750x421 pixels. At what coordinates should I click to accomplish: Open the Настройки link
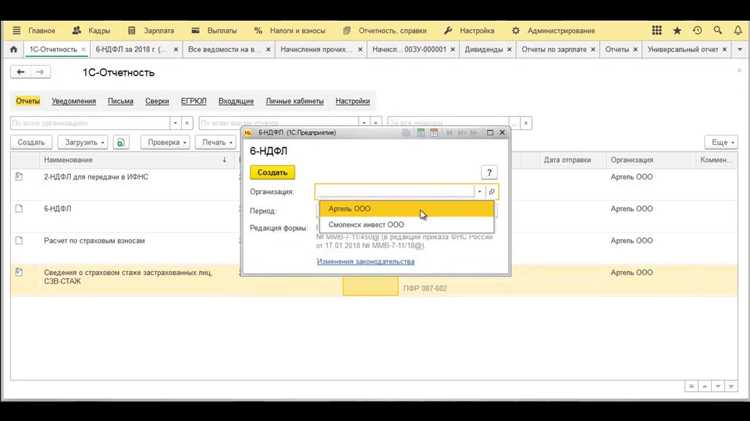[x=353, y=101]
